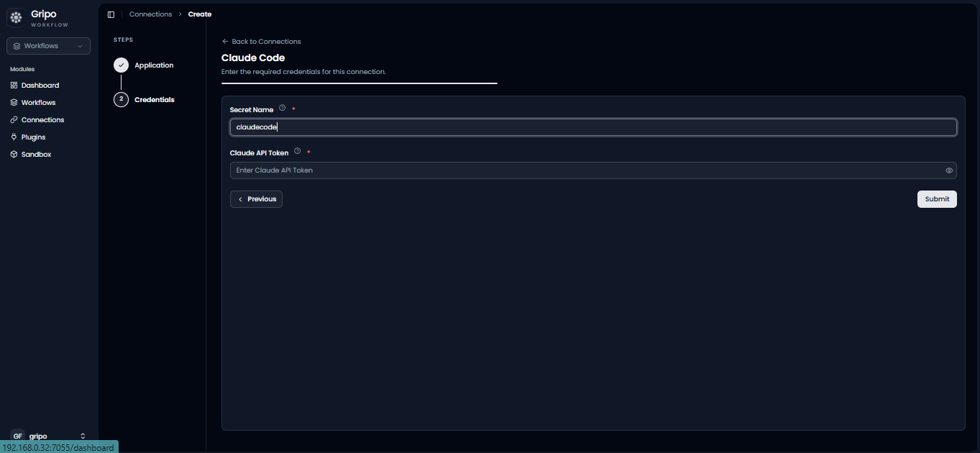Open the gripo account switcher
Image resolution: width=980 pixels, height=453 pixels.
(49, 436)
